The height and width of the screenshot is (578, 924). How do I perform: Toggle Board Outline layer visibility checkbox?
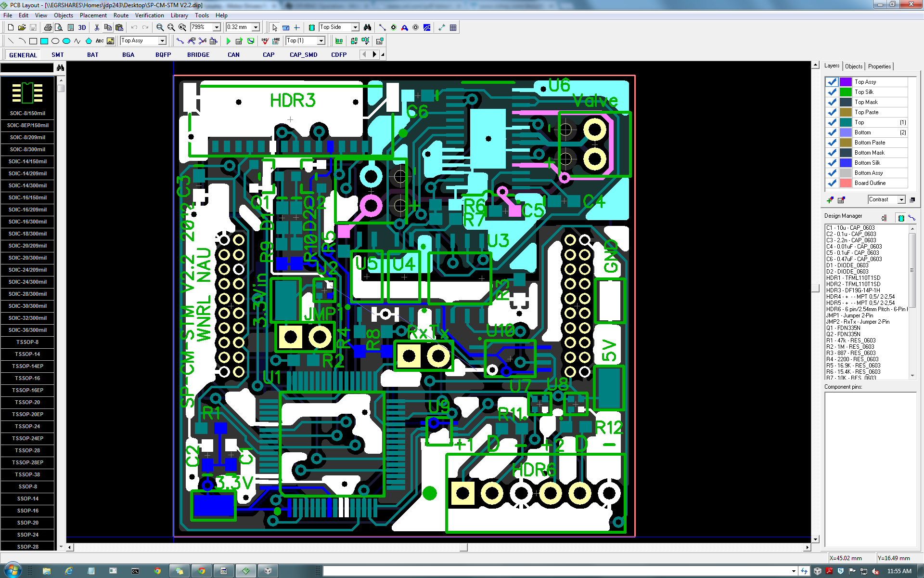click(832, 183)
